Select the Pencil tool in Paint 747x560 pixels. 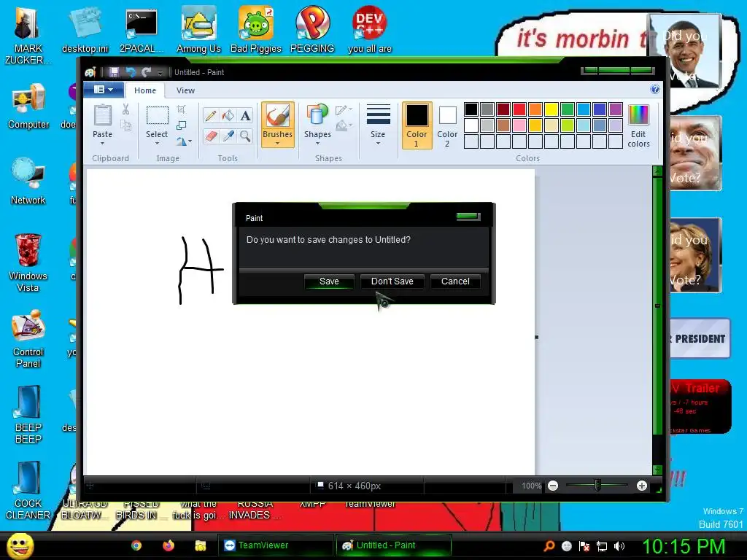(x=211, y=116)
